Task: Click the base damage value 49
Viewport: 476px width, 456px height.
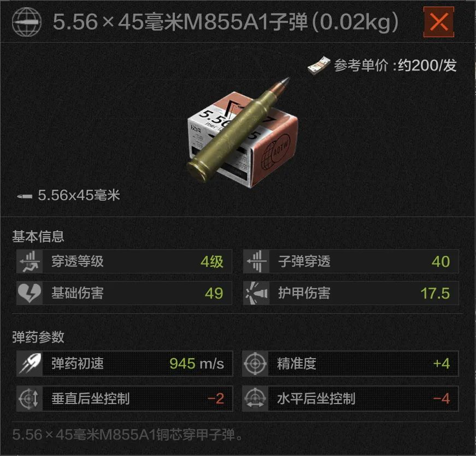Action: click(214, 294)
